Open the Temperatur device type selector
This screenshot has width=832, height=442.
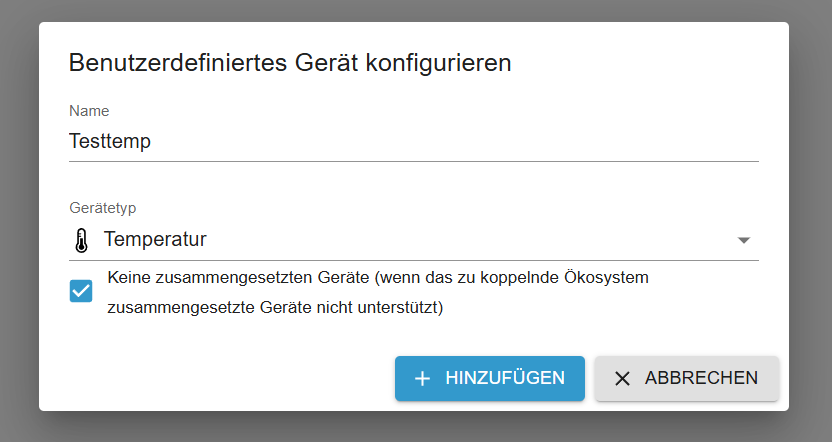click(156, 240)
